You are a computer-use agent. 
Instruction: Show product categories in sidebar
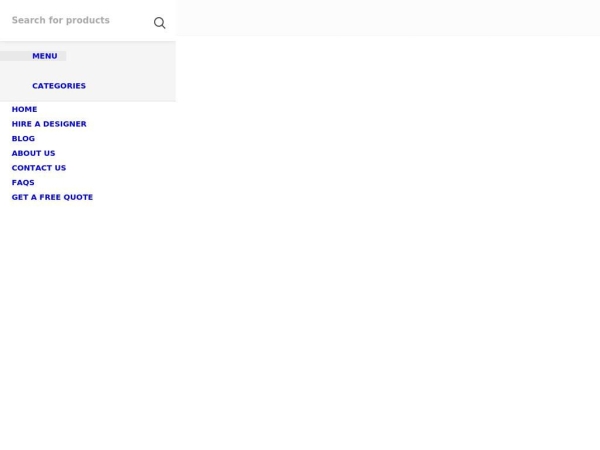pos(58,86)
